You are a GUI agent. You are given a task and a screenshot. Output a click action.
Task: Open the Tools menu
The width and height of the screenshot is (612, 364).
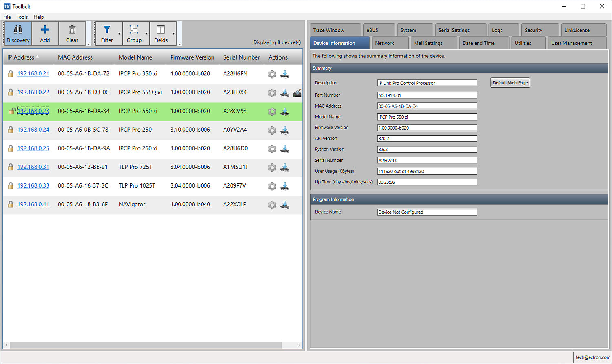pos(22,17)
